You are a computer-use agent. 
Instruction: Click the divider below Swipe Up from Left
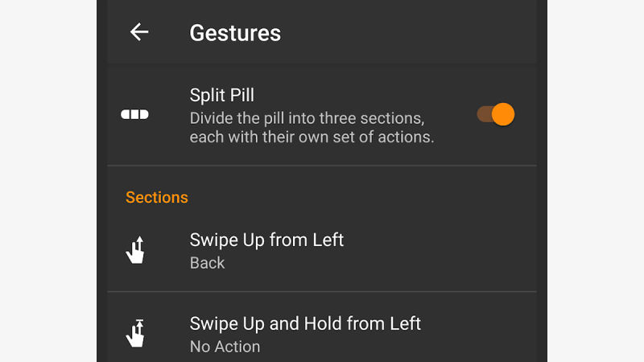click(322, 291)
